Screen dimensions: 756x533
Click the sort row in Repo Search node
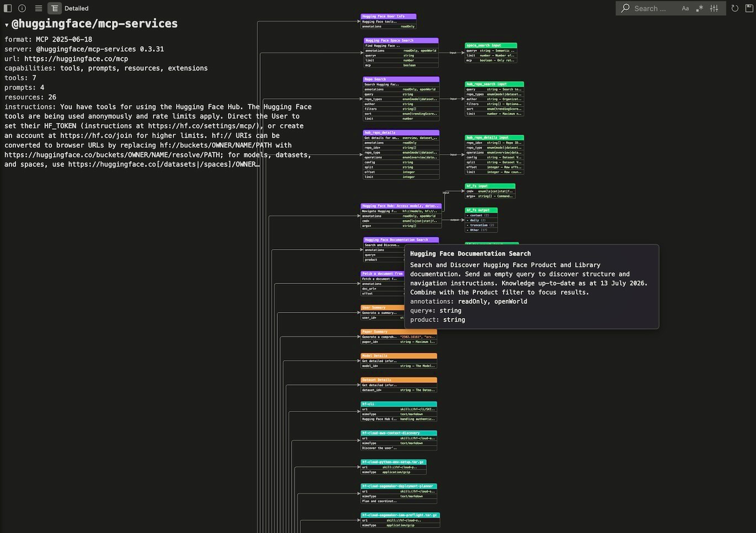click(x=401, y=114)
